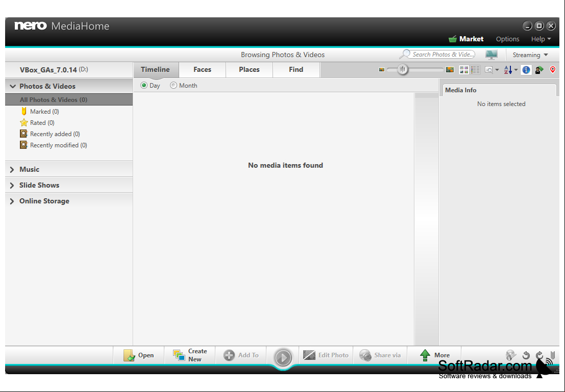Click the Market button label
565x392 pixels.
[x=471, y=39]
